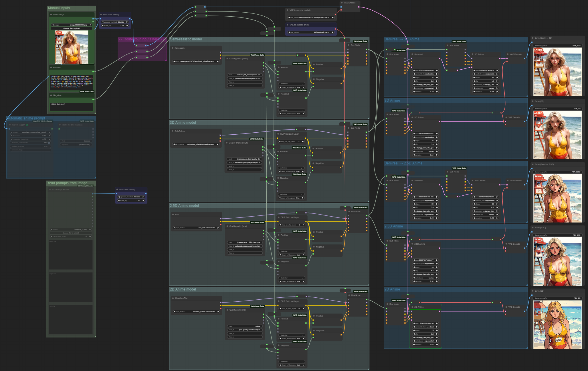Image resolution: width=588 pixels, height=371 pixels.
Task: Click WD14 Tagger's green link icon
Action: point(27,125)
